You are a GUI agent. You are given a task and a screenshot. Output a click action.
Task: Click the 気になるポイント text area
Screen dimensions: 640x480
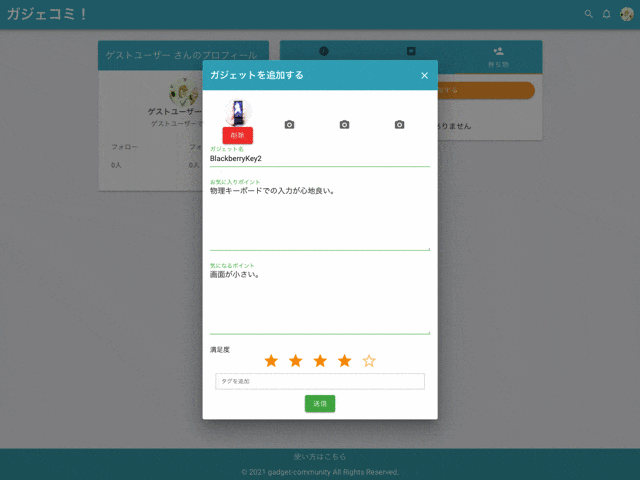click(x=320, y=302)
